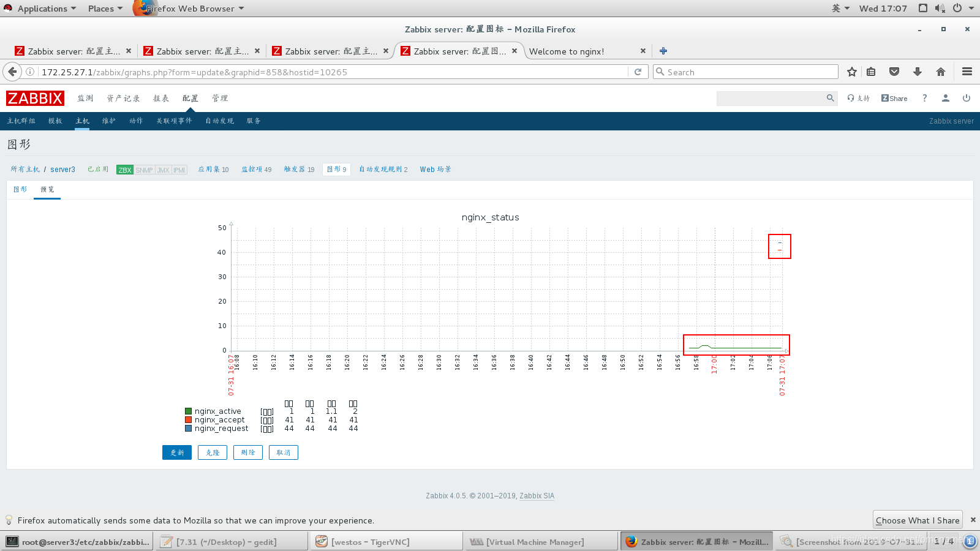Open 触发器 19 link

tap(299, 169)
